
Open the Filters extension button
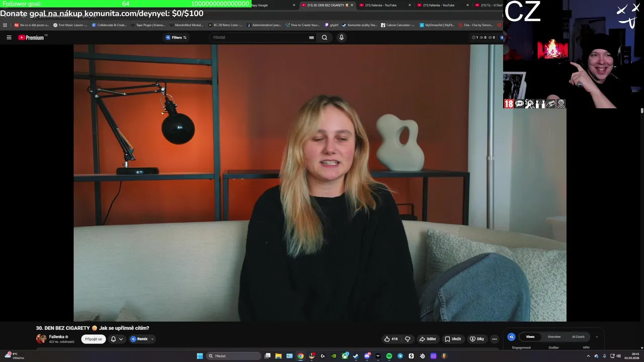point(176,37)
